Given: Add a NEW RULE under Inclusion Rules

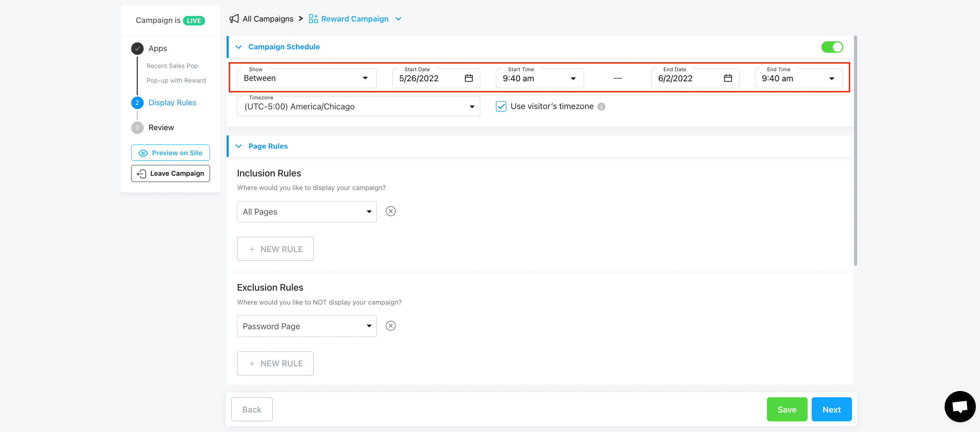Looking at the screenshot, I should coord(275,249).
